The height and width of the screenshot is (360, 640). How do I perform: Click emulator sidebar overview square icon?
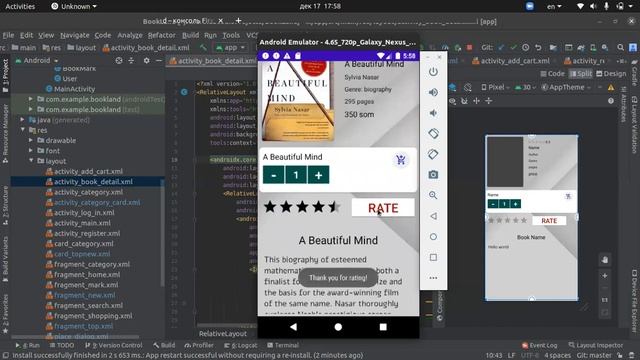[433, 257]
